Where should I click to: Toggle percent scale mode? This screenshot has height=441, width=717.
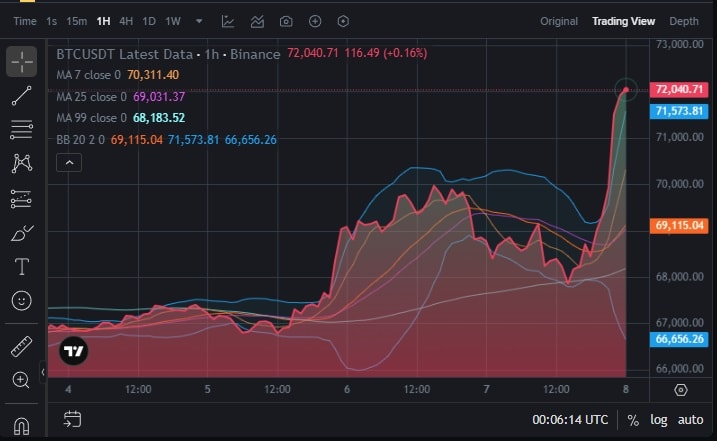point(633,420)
